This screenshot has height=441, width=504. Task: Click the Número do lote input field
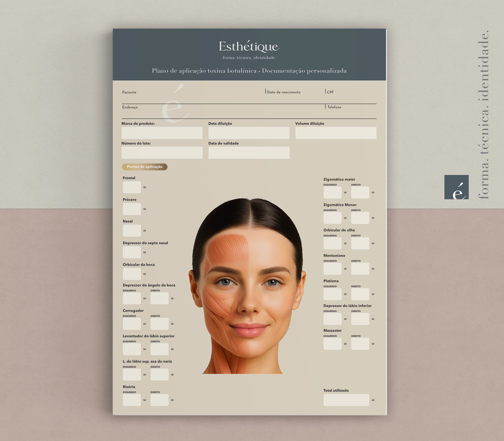[x=162, y=152]
